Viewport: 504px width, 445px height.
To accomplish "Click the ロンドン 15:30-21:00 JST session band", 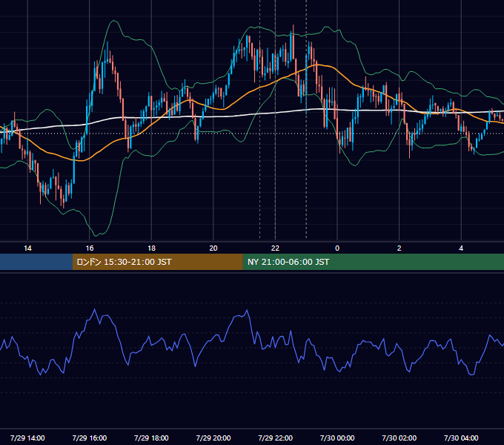I will click(x=157, y=262).
